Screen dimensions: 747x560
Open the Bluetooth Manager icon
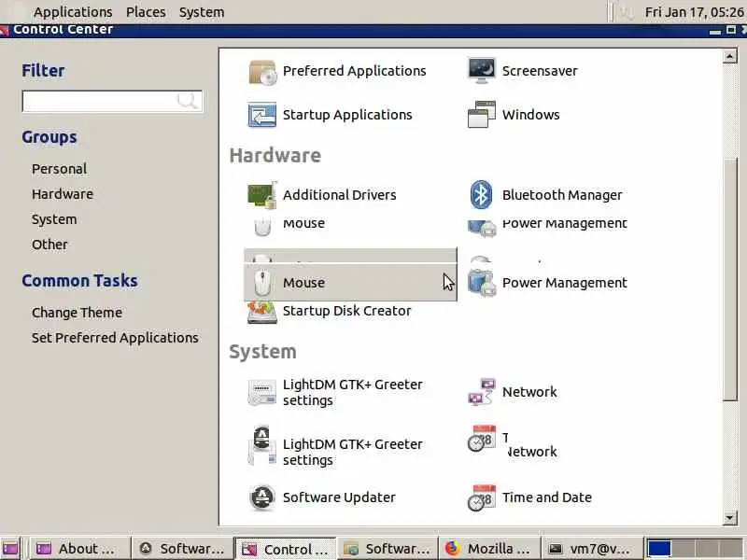[x=481, y=194]
